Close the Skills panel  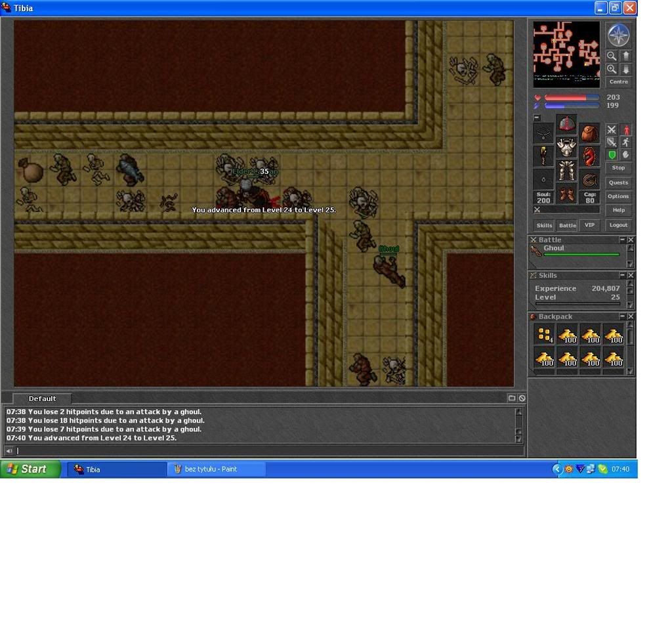(x=631, y=275)
